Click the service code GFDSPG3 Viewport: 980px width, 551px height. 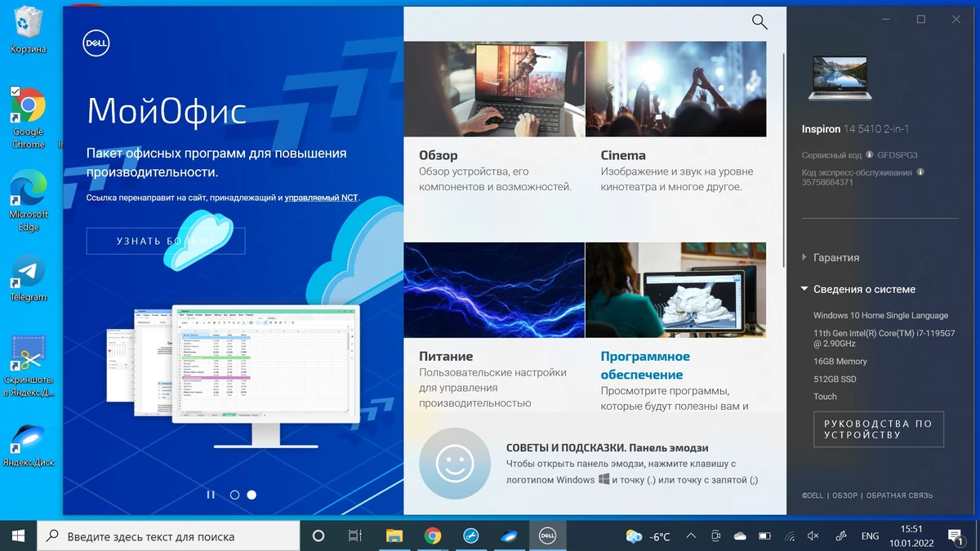[897, 155]
